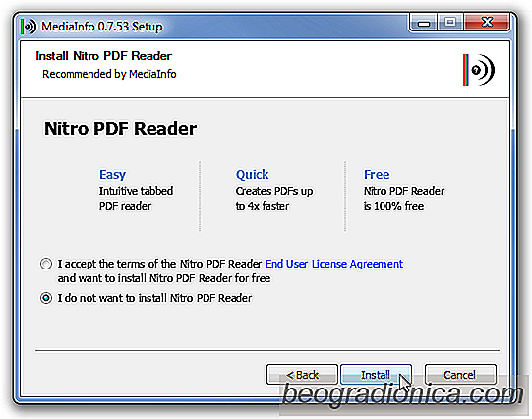Click the "Install Nitro PDF Reader" header title
Viewport: 532px width, 419px height.
coord(104,56)
